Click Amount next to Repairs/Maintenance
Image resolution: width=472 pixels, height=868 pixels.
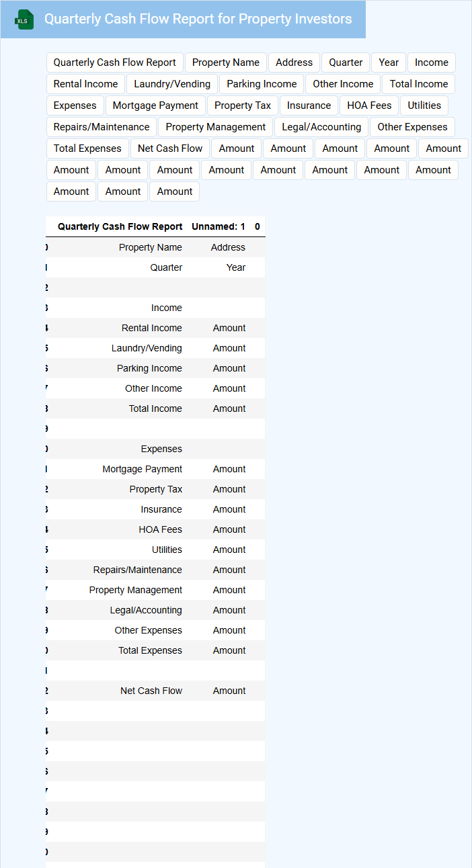tap(229, 570)
